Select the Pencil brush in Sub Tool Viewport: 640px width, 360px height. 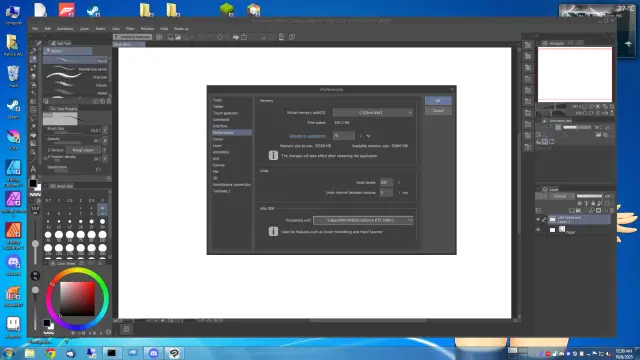click(x=76, y=61)
